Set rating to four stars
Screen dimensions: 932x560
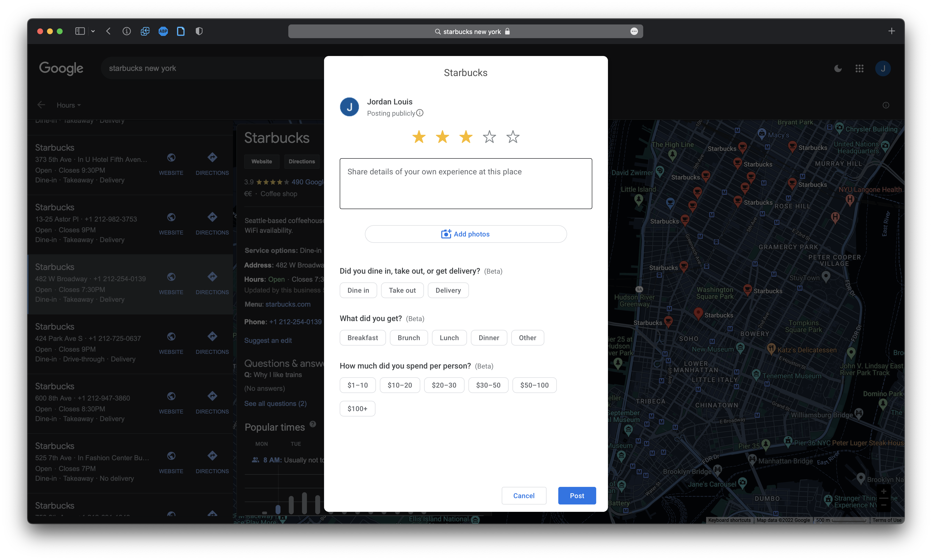pyautogui.click(x=489, y=137)
